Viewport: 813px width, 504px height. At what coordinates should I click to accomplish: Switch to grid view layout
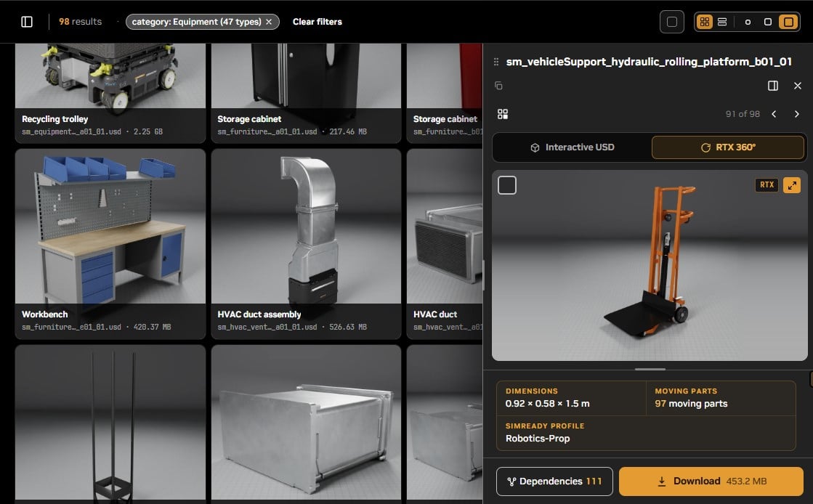pyautogui.click(x=704, y=22)
